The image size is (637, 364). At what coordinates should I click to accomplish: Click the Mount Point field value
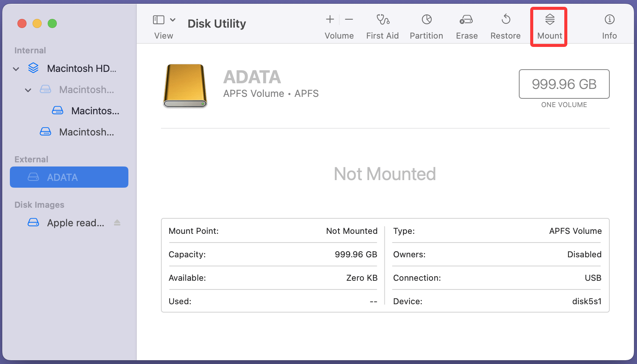tap(351, 231)
